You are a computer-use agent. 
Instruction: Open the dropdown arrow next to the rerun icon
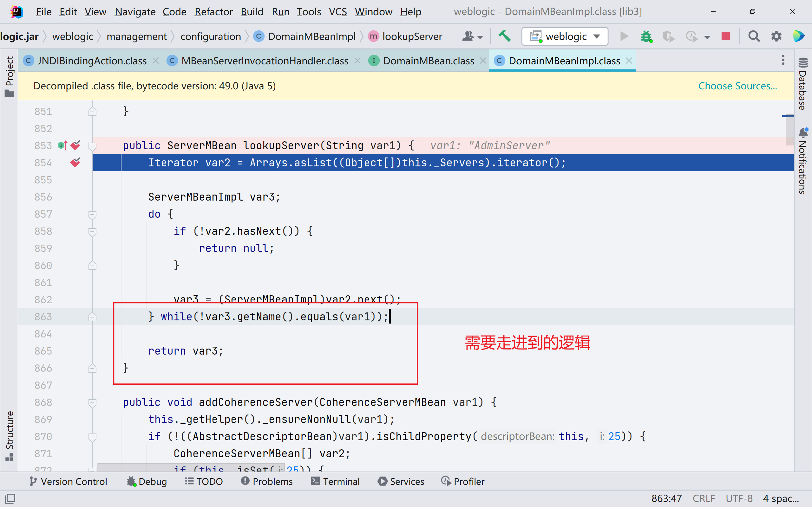pyautogui.click(x=707, y=36)
